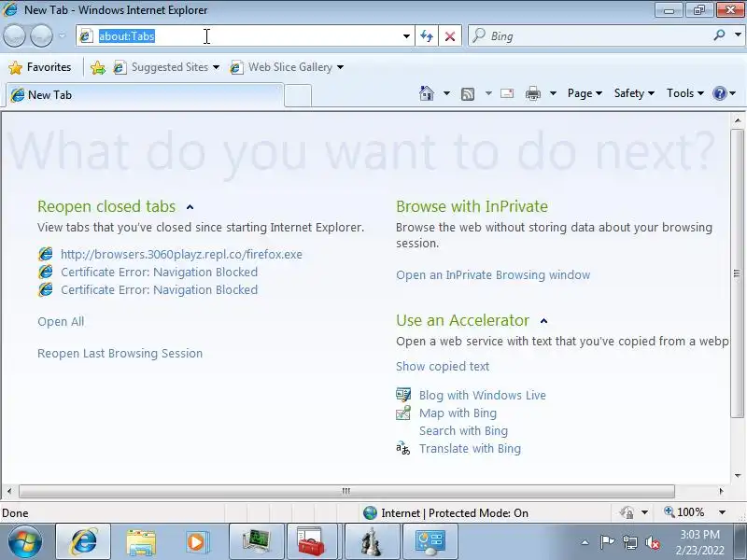Click the horizontal scrollbar right arrow
The image size is (747, 560).
721,491
